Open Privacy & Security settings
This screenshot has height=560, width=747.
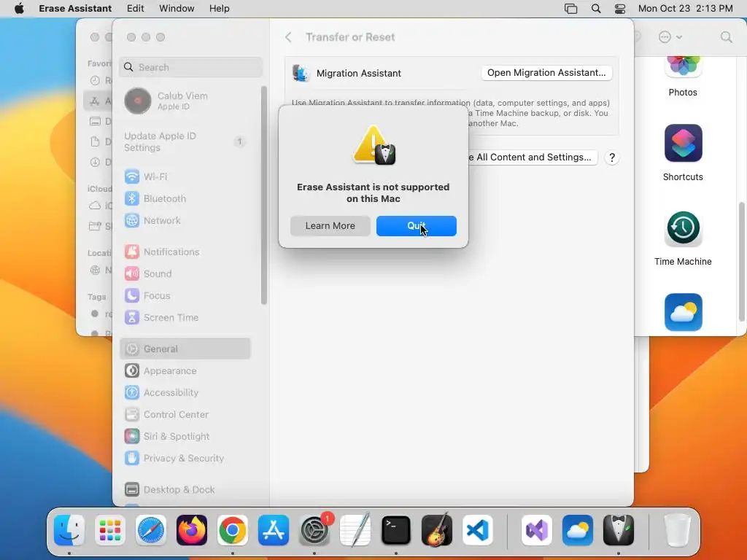click(186, 458)
